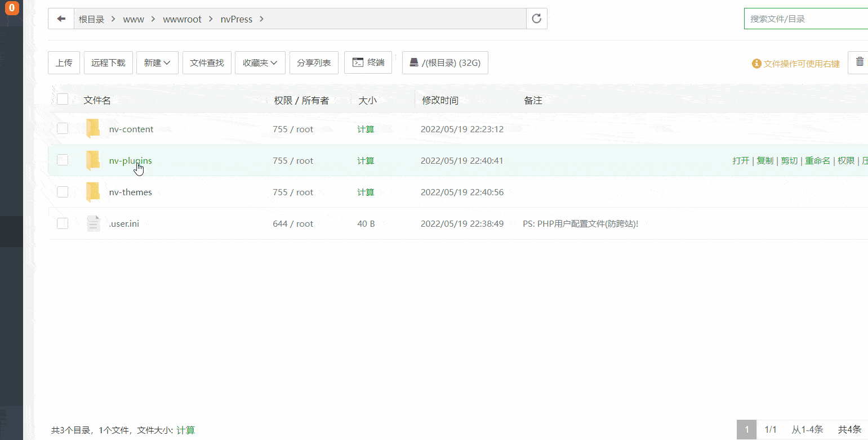Open the .user.ini file name
This screenshot has width=868, height=440.
coord(124,223)
